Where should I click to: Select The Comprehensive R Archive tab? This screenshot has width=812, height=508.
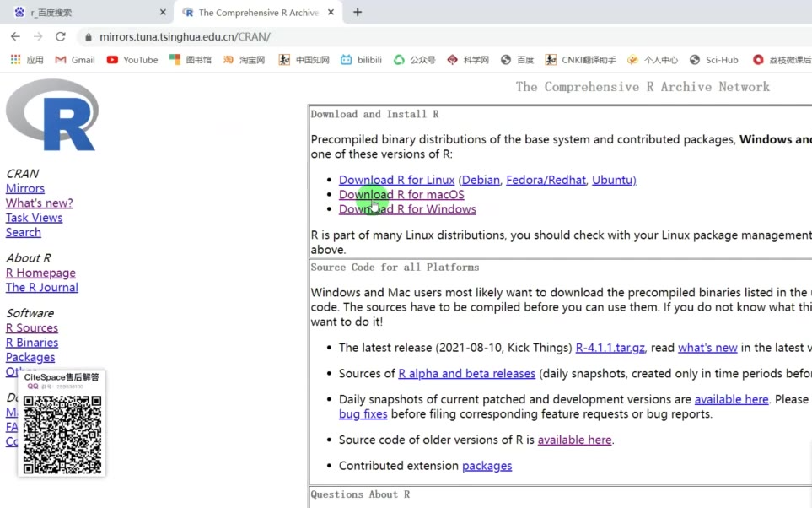(258, 13)
